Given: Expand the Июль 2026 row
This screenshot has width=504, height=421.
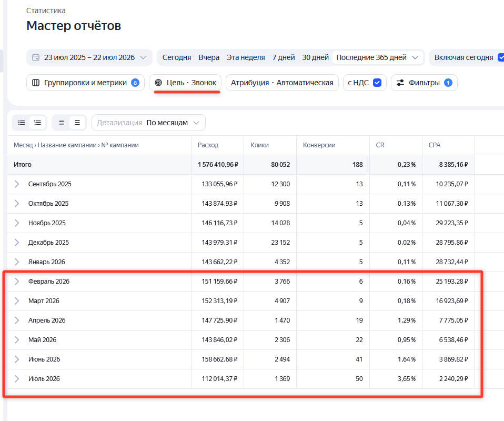Looking at the screenshot, I should (17, 378).
